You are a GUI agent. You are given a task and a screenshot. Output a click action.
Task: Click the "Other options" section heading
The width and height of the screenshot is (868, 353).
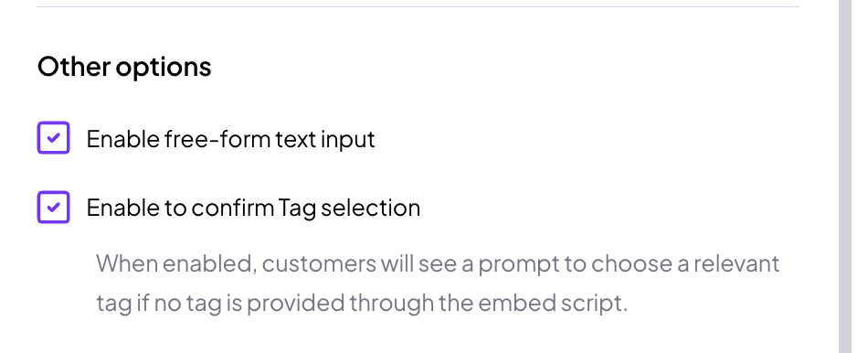(124, 67)
